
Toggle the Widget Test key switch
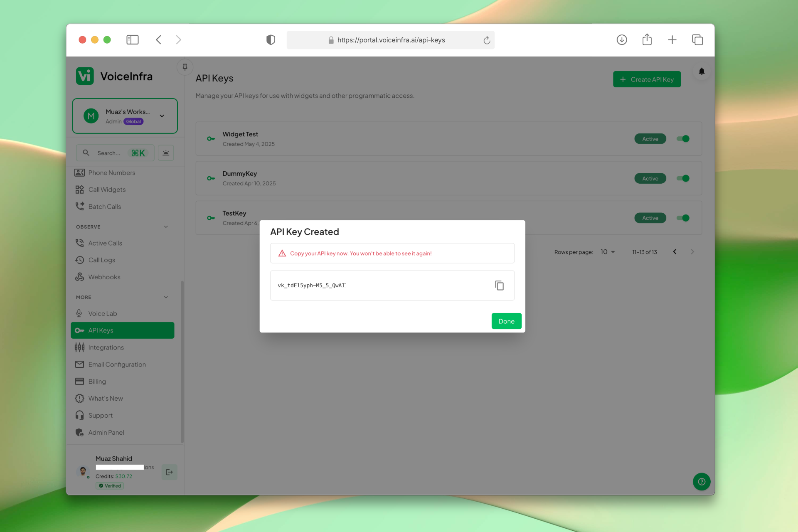683,139
